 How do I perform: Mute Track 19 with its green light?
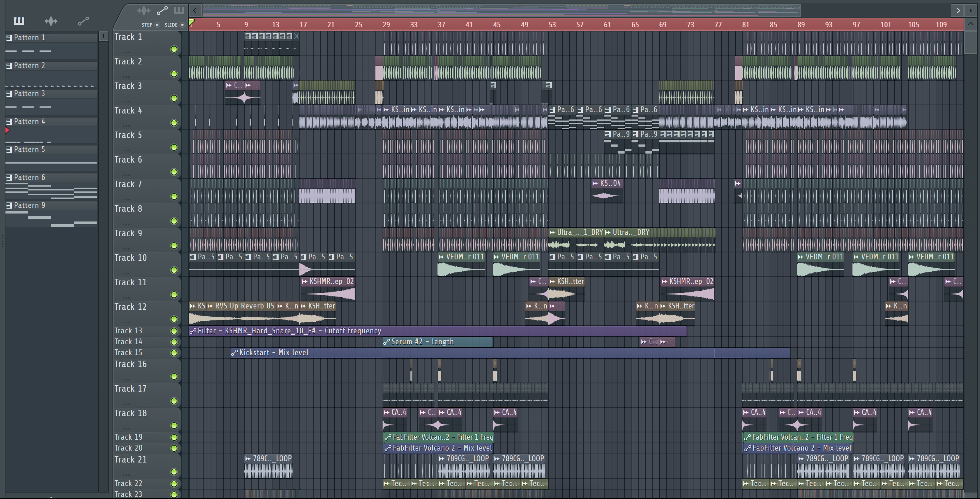pyautogui.click(x=174, y=437)
